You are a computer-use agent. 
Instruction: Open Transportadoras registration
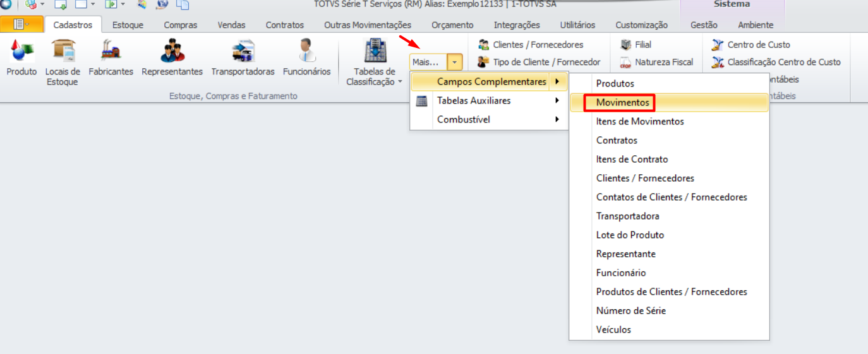pos(243,58)
